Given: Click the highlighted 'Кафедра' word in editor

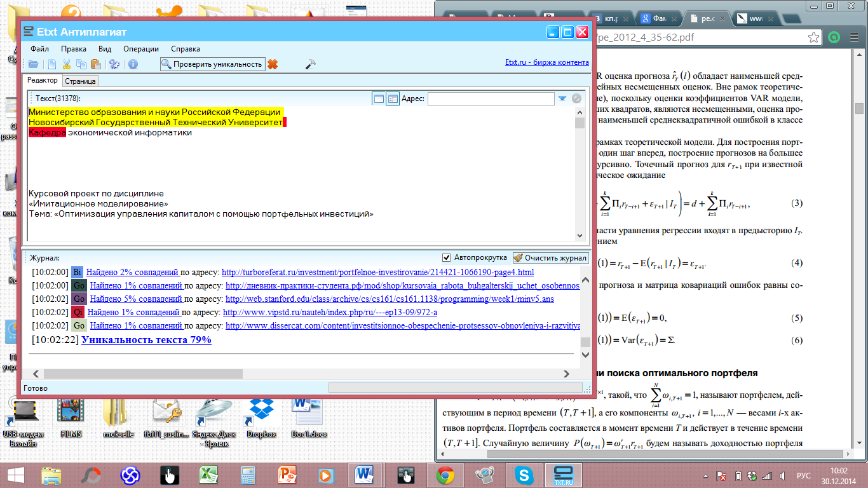Looking at the screenshot, I should click(47, 133).
